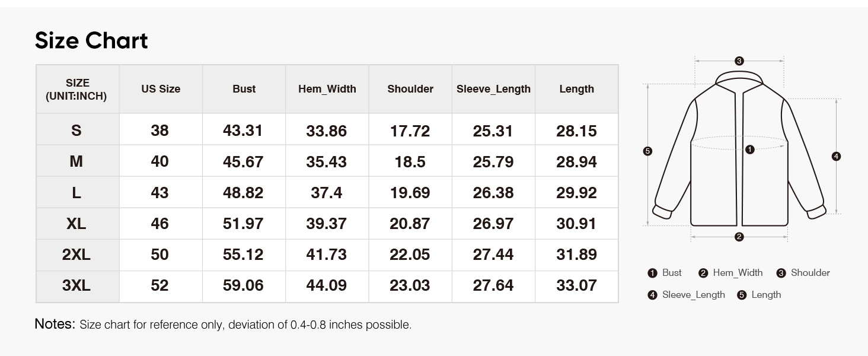Screen dimensions: 868x356
Task: Click the number 3 shoulder marker above jacket
Action: point(739,61)
